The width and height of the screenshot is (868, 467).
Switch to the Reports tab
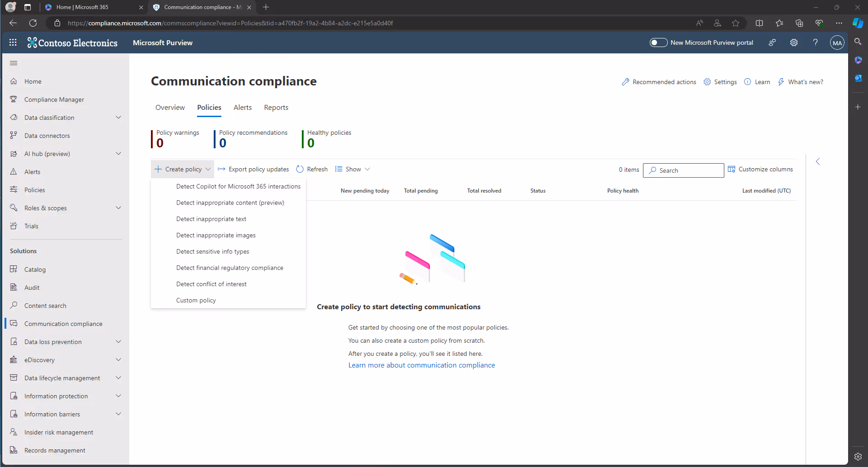276,108
